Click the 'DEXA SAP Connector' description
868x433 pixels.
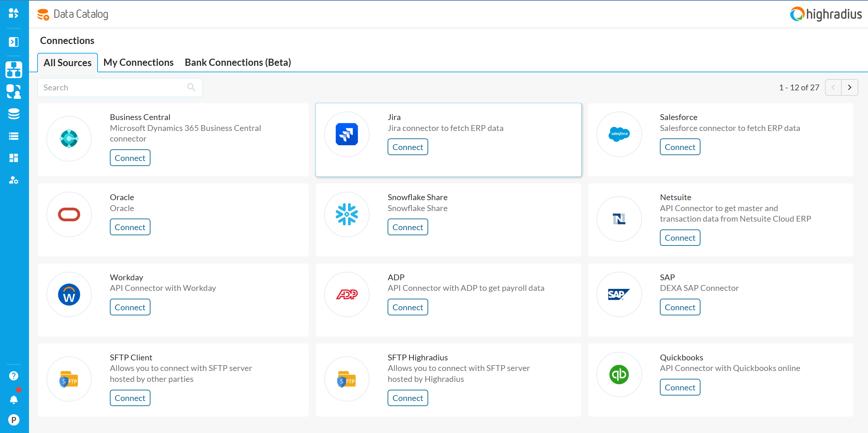pos(699,288)
